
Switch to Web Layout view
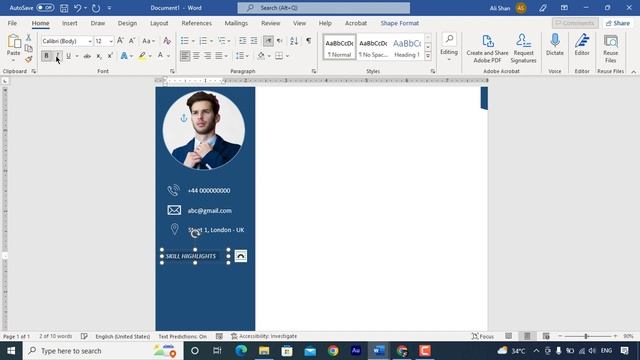click(546, 336)
